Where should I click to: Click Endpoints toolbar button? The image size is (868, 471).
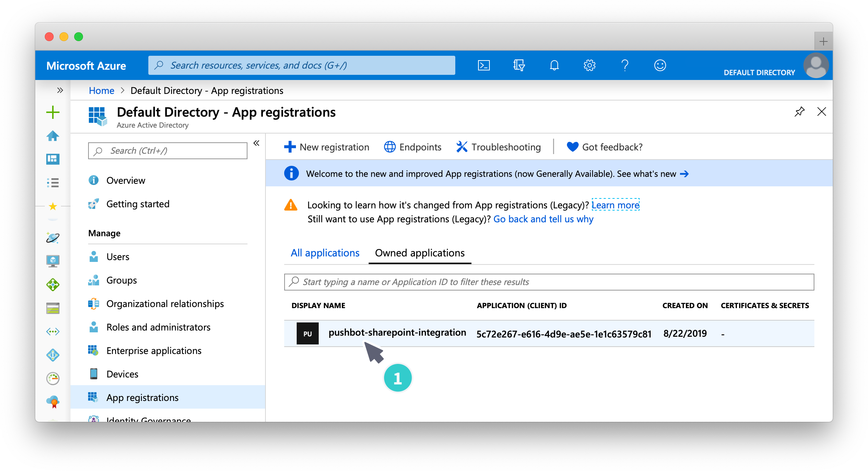(x=412, y=147)
